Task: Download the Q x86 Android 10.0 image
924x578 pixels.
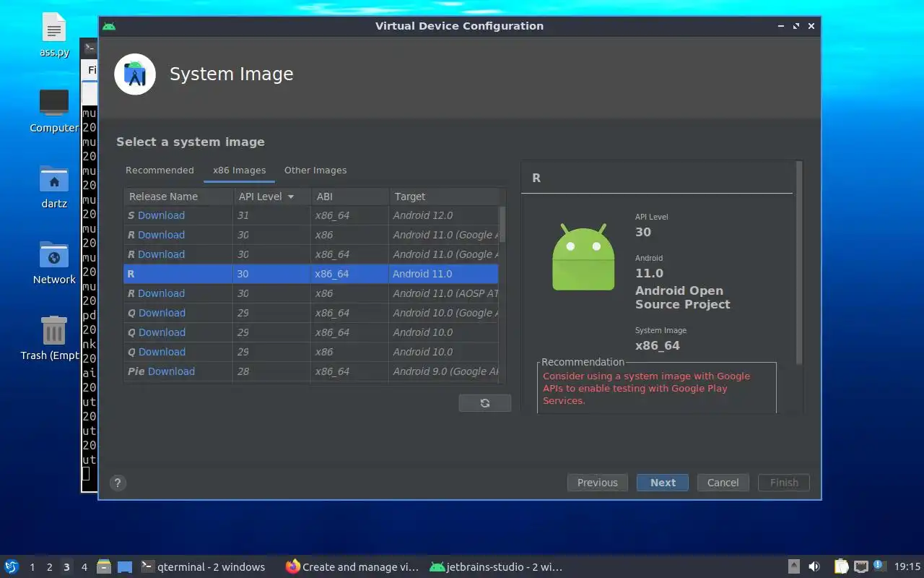Action: pos(162,352)
